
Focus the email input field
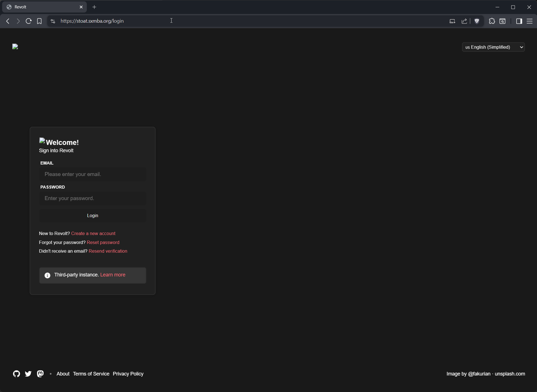[x=93, y=174]
